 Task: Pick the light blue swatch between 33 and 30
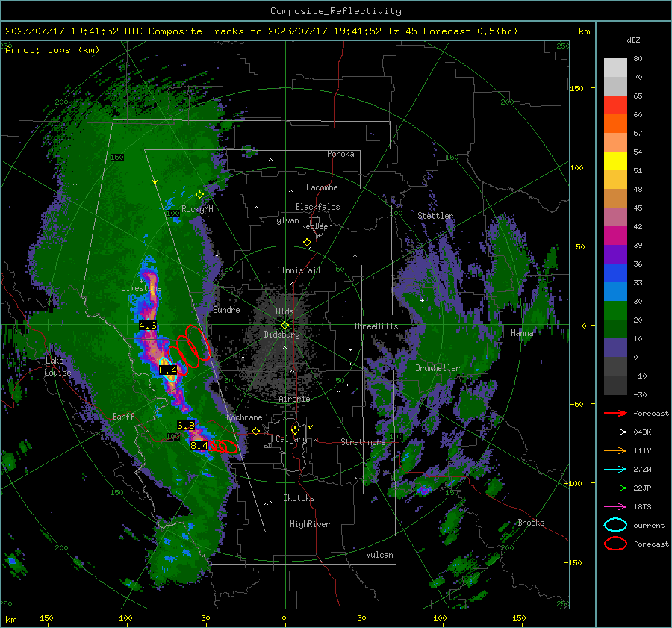coord(615,292)
